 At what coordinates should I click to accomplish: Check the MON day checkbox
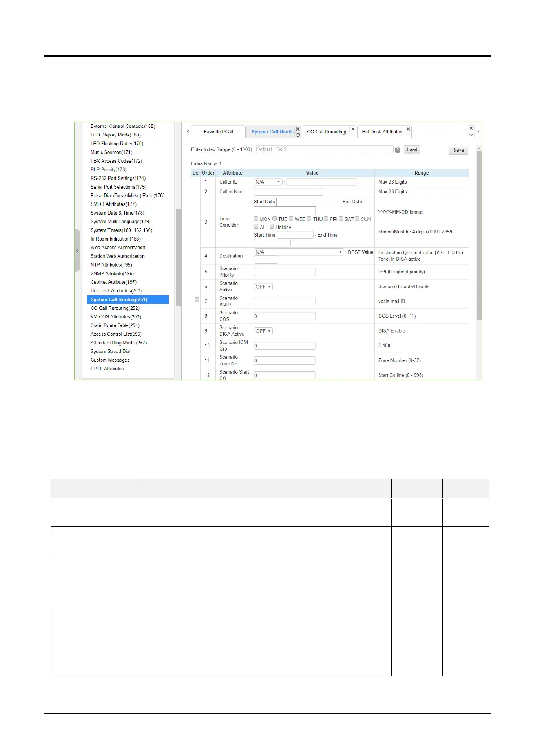click(x=256, y=219)
